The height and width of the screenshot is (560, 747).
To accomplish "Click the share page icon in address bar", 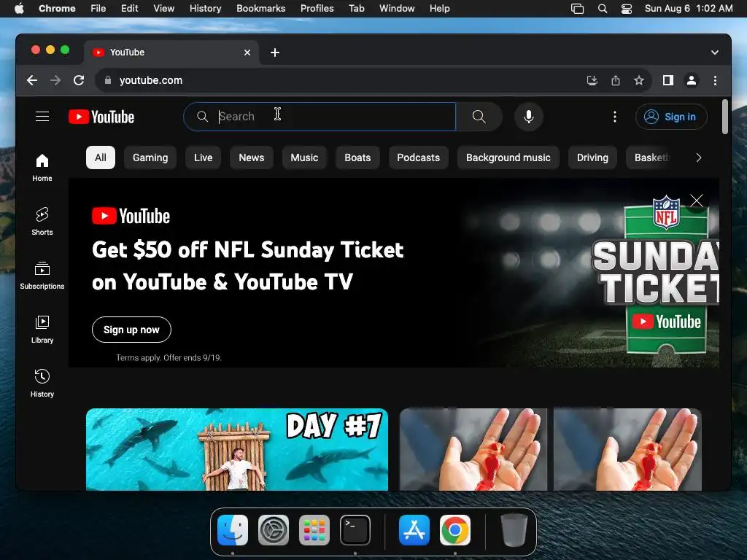I will pos(616,80).
